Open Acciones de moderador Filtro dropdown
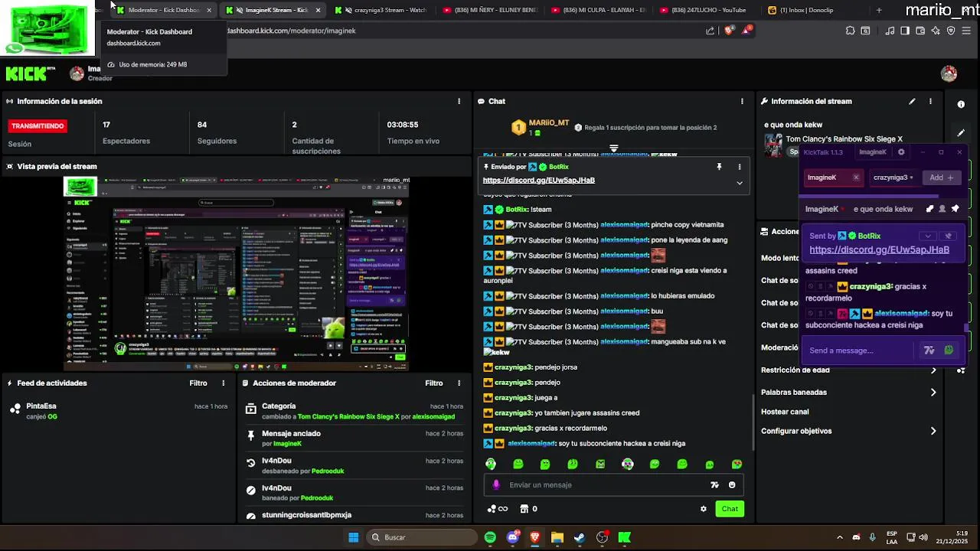Screen dimensions: 980x551 pyautogui.click(x=434, y=383)
